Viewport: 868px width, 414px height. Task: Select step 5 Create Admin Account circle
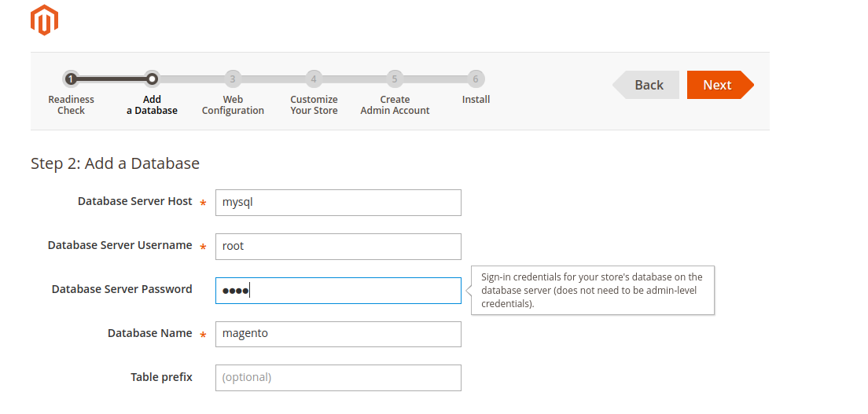(x=394, y=79)
